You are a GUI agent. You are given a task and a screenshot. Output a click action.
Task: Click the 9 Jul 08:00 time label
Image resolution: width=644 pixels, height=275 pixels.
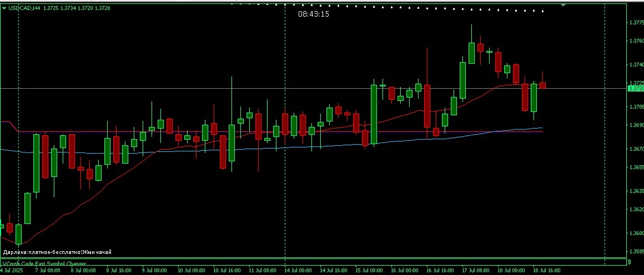point(154,271)
